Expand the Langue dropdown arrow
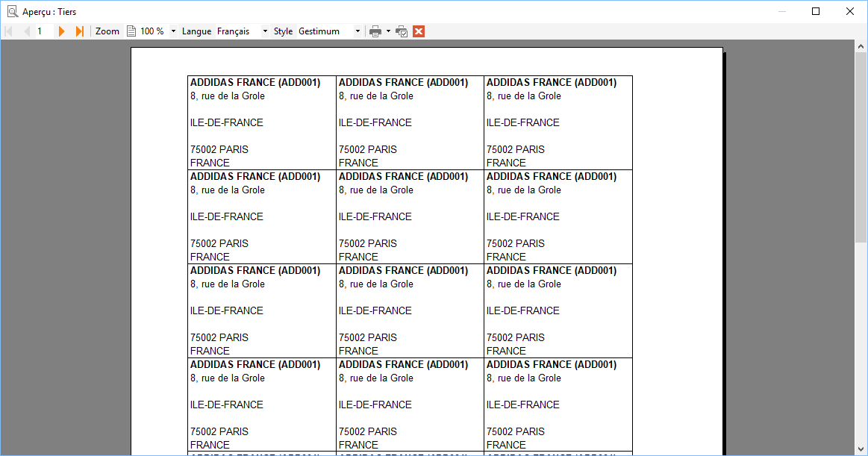 (265, 31)
